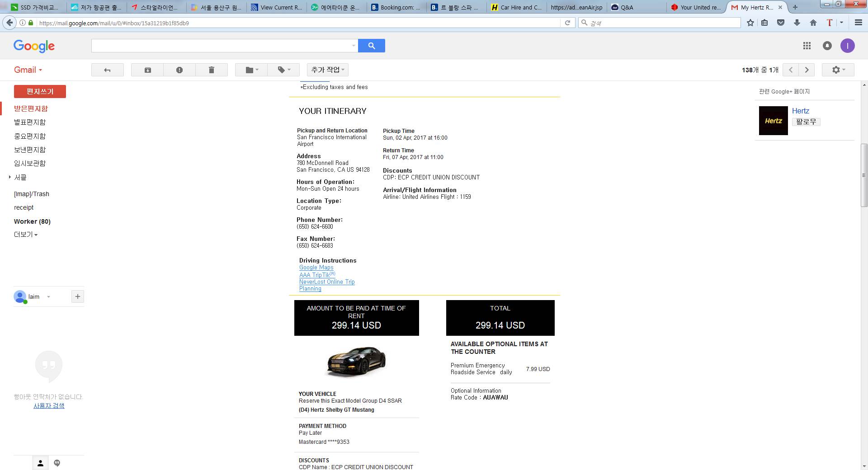The width and height of the screenshot is (868, 470).
Task: Open Hangouts status dropdown by laim
Action: coord(48,297)
